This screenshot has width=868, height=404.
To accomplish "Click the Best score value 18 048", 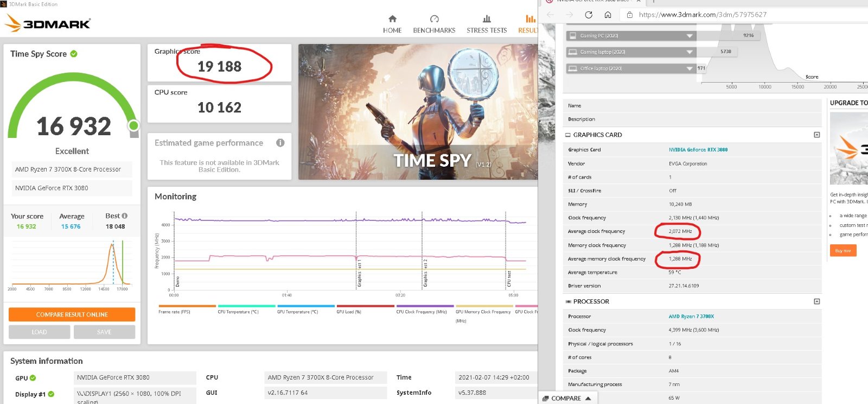I will [115, 226].
